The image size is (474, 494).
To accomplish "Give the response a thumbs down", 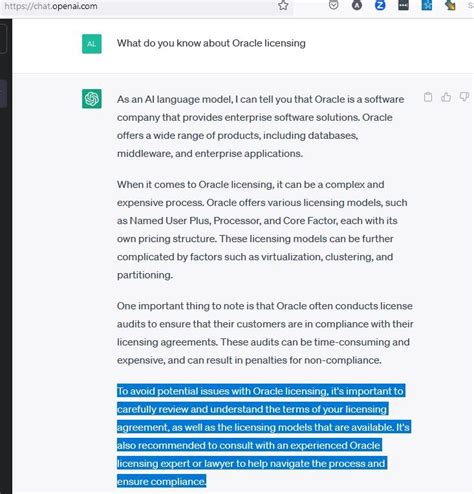I will click(x=464, y=97).
